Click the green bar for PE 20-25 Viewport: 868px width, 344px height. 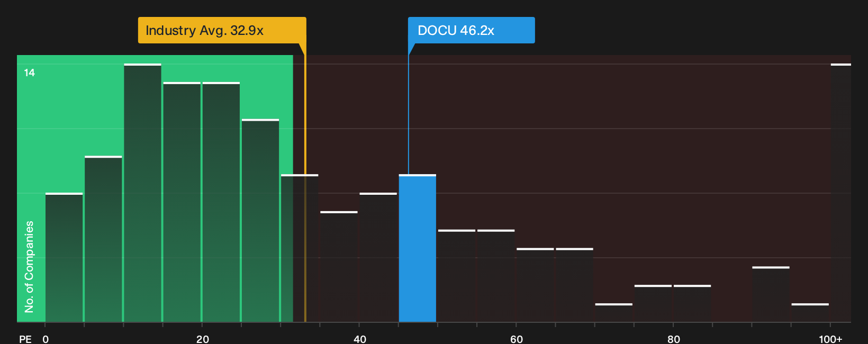point(221,202)
